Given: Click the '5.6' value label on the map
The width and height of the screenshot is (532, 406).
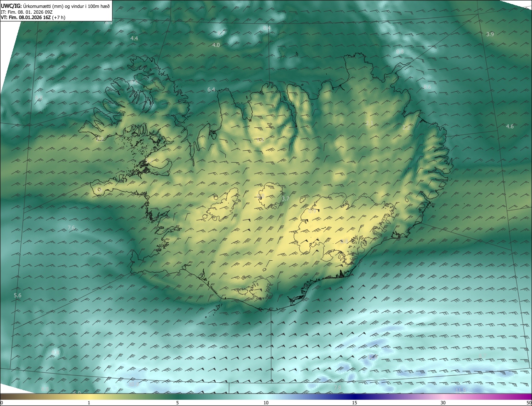Looking at the screenshot, I should pos(17,295).
